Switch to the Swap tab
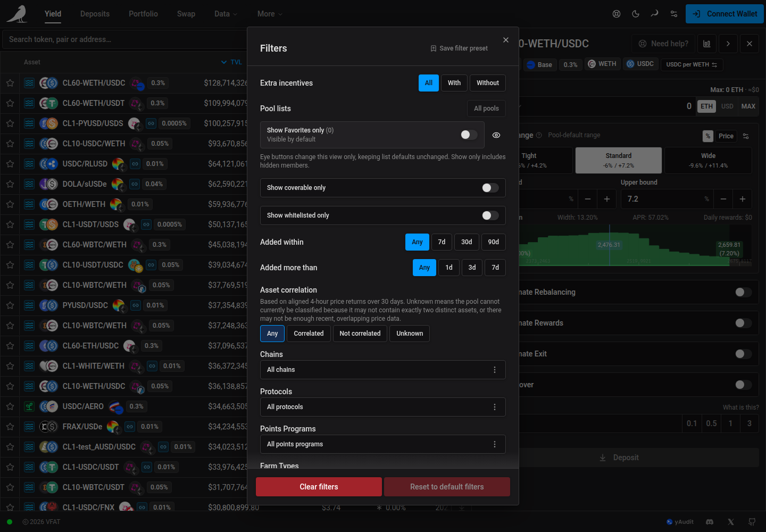Screen dimensions: 766x532 pos(186,14)
